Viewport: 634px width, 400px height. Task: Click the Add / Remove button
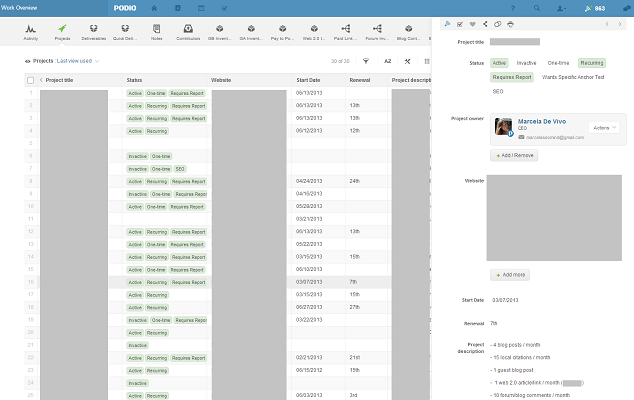[x=514, y=156]
